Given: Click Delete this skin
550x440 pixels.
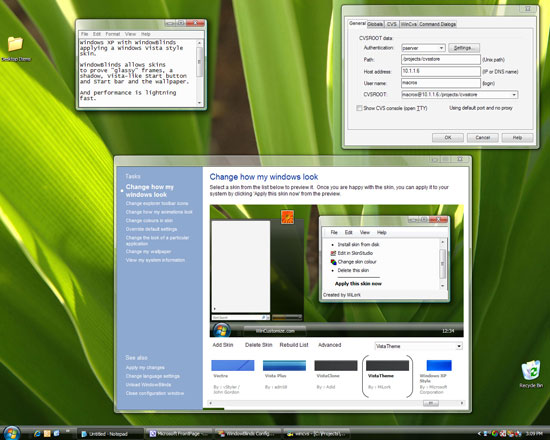Looking at the screenshot, I should pyautogui.click(x=353, y=270).
